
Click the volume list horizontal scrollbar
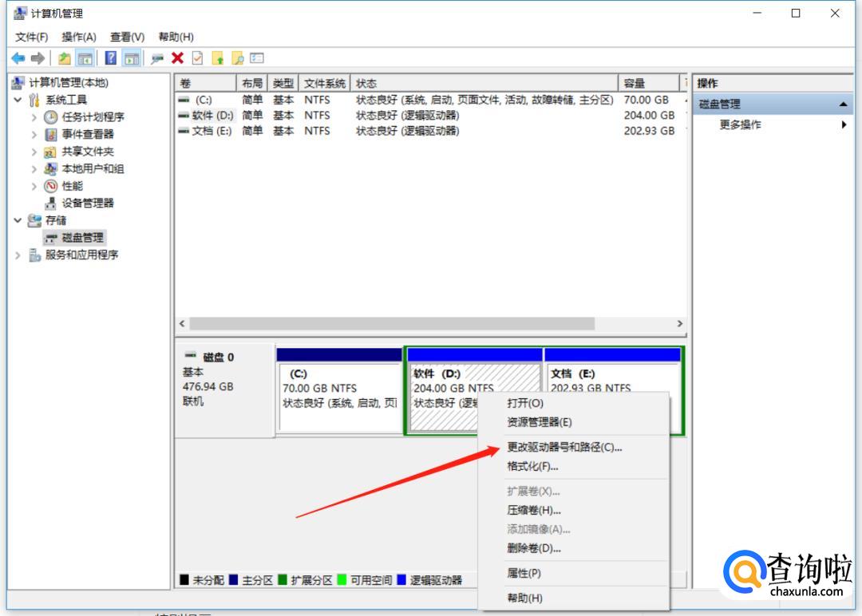(x=391, y=324)
